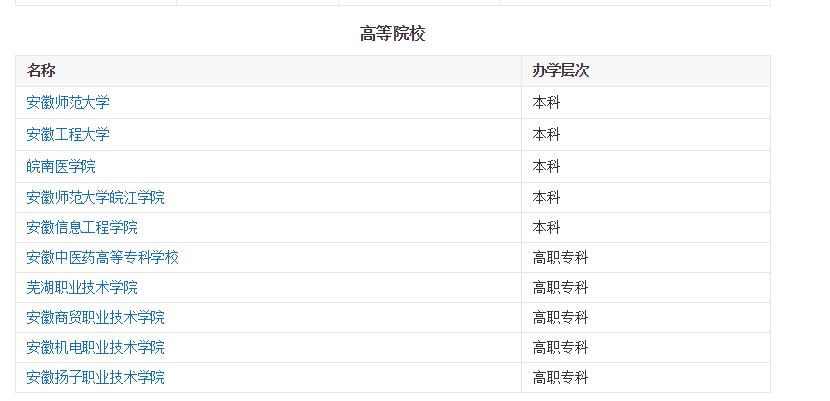The image size is (830, 401).
Task: Go to the 安徽机电职业技术学院 link
Action: tap(95, 348)
